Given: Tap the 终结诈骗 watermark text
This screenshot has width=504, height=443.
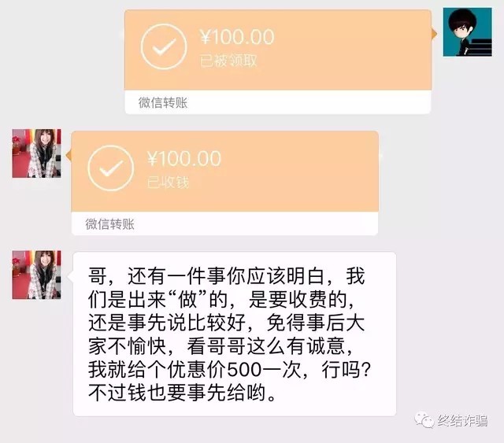Looking at the screenshot, I should 462,420.
